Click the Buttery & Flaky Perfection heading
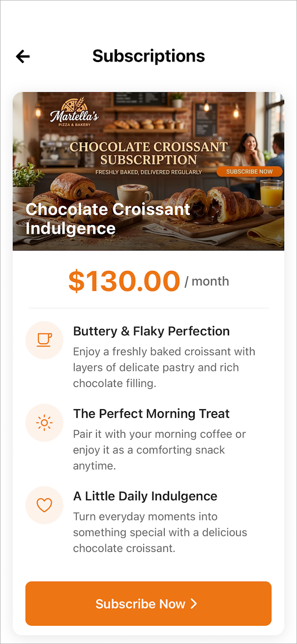The width and height of the screenshot is (297, 644). [x=151, y=331]
